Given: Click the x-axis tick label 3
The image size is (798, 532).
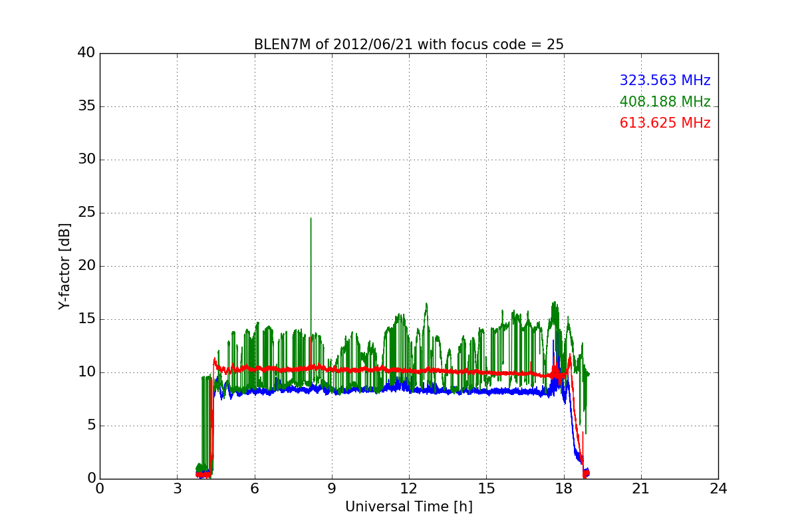Looking at the screenshot, I should coord(177,489).
